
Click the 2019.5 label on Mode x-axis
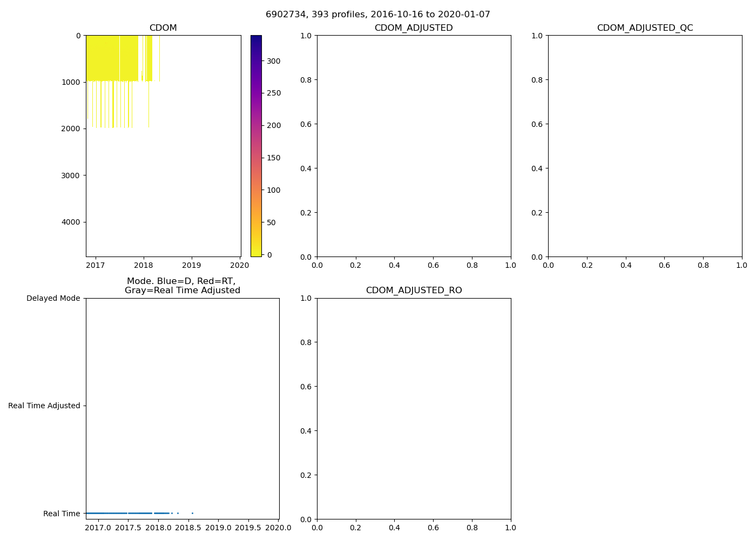pos(248,528)
